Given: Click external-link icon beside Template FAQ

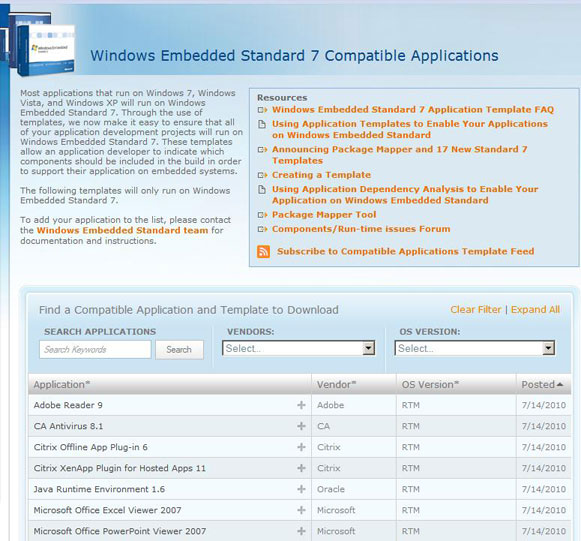Looking at the screenshot, I should pyautogui.click(x=262, y=110).
